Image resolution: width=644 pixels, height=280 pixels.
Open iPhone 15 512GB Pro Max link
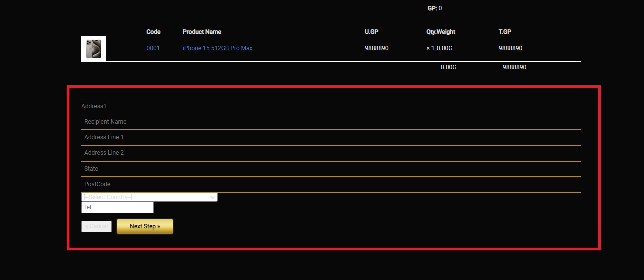[x=217, y=48]
